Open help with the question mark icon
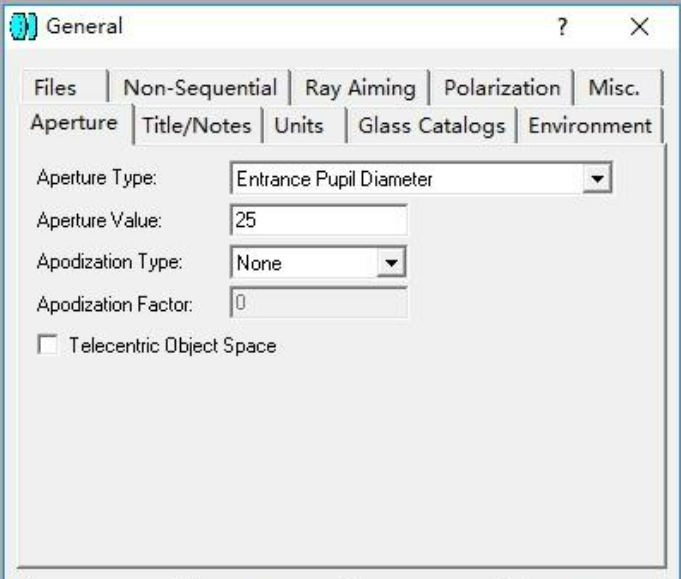 click(562, 27)
